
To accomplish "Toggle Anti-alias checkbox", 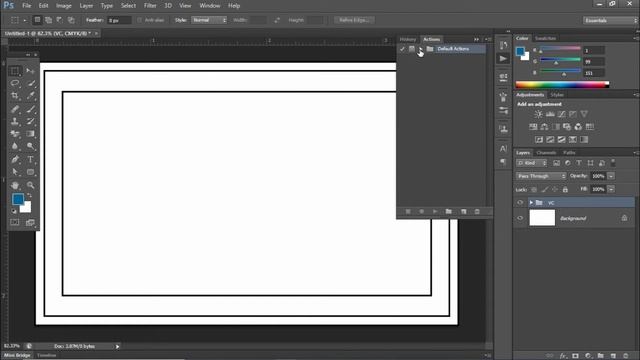I will [x=140, y=20].
